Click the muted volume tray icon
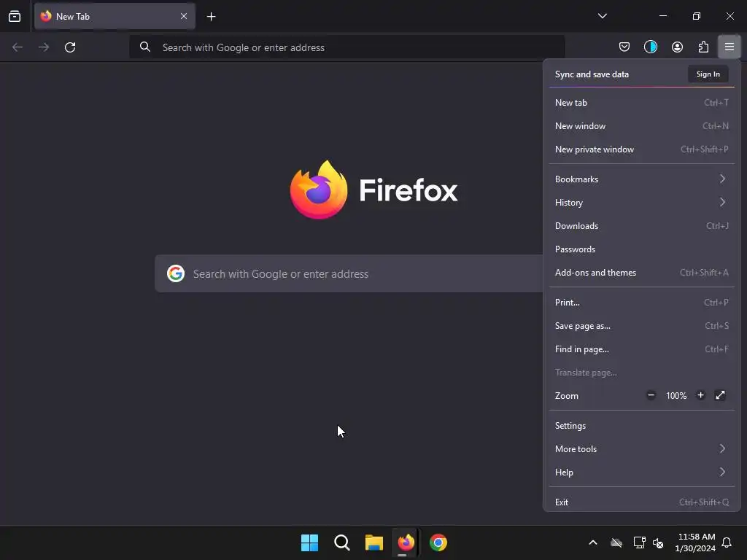The width and height of the screenshot is (747, 560). click(x=658, y=542)
